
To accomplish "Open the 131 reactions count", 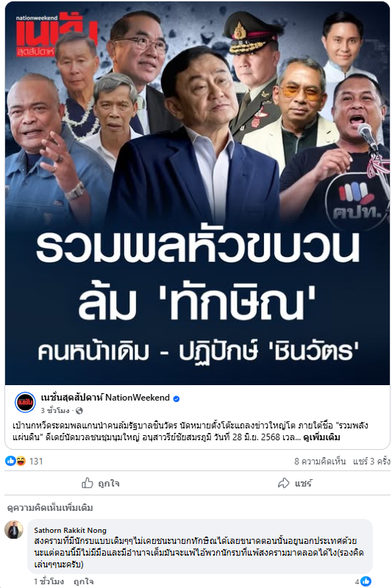I will point(36,462).
